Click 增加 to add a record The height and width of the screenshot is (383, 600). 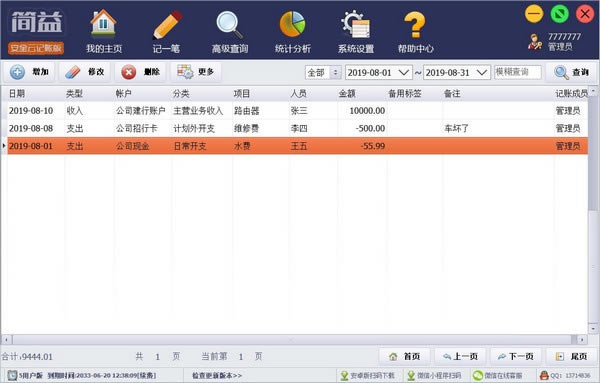(x=29, y=72)
